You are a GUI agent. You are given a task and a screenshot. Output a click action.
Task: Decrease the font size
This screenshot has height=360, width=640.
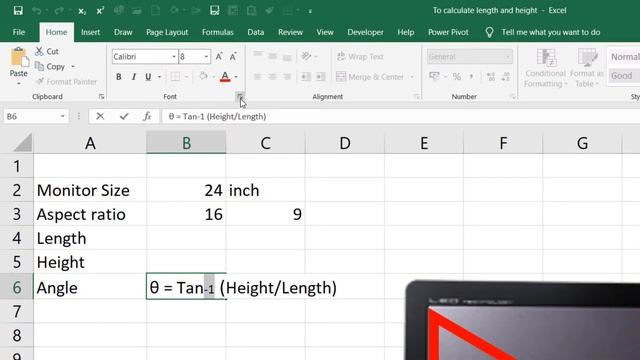coord(233,56)
